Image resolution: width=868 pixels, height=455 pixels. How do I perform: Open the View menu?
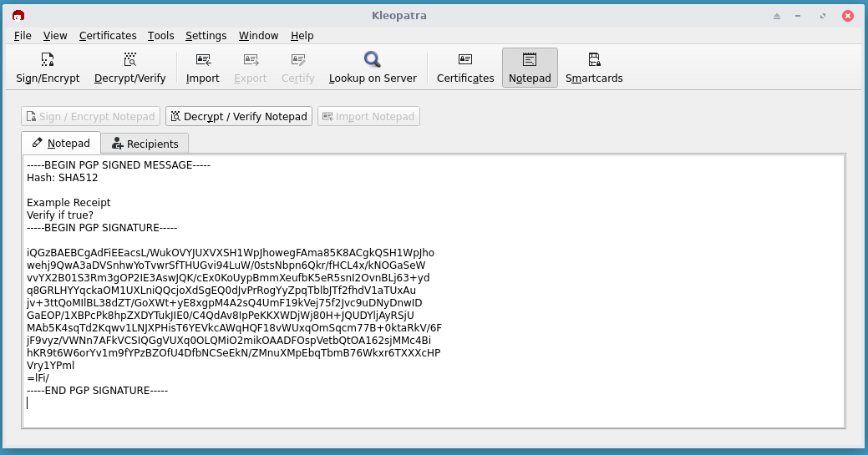55,35
